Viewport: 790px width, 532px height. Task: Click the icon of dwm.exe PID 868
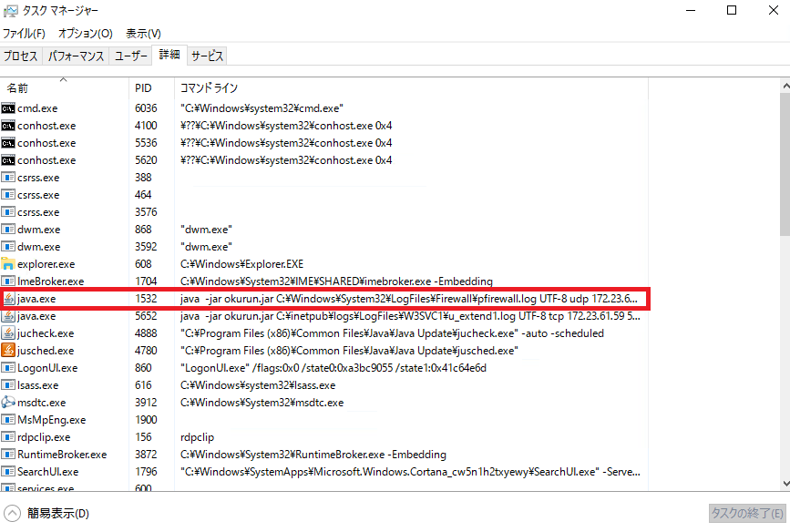pos(8,230)
